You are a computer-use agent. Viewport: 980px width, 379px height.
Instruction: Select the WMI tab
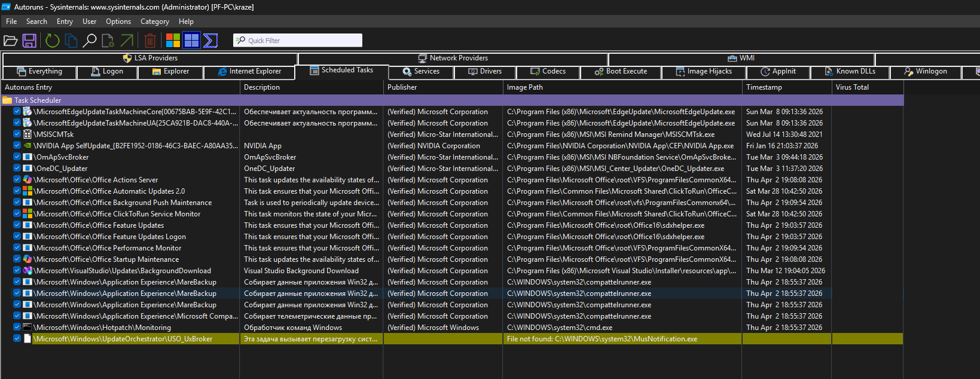[x=741, y=59]
